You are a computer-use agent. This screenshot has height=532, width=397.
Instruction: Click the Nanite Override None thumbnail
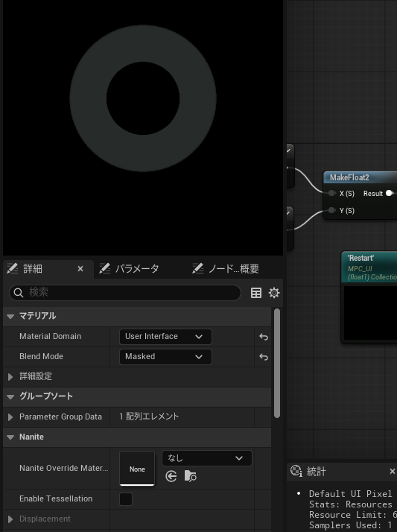pyautogui.click(x=137, y=468)
